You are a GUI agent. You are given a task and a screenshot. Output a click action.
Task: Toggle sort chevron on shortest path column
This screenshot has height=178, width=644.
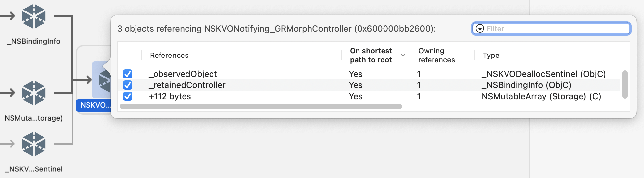403,55
